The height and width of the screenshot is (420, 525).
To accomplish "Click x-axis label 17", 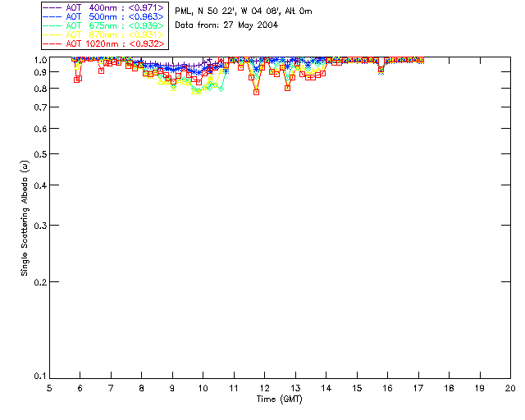I will (x=418, y=388).
